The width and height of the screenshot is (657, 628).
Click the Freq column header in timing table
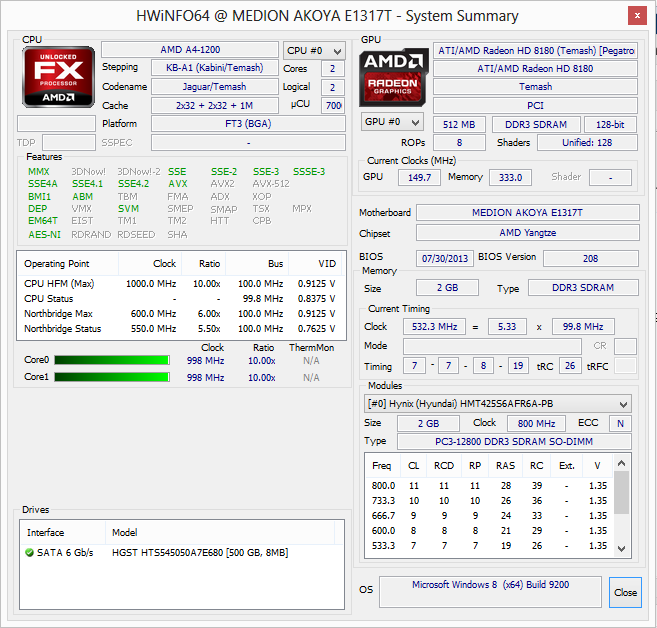pyautogui.click(x=382, y=466)
